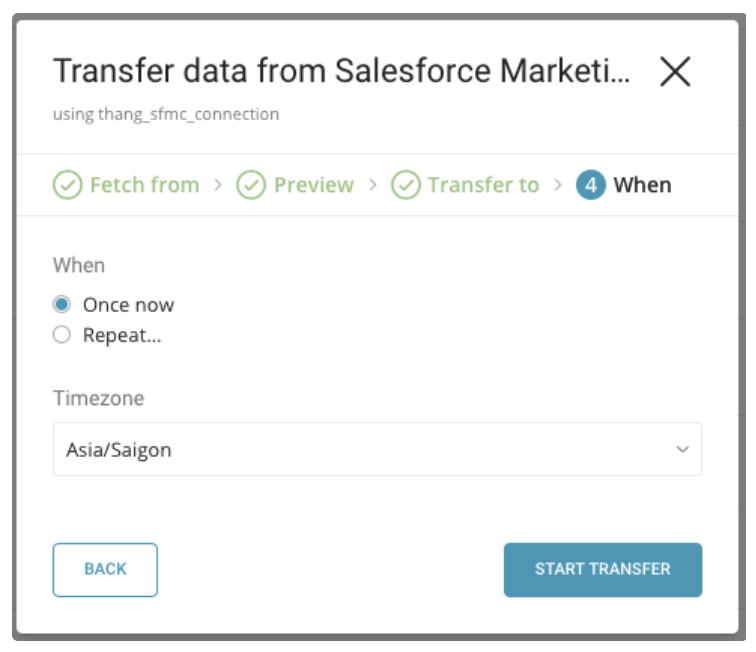Click the dialog title text
The image size is (756, 652).
click(342, 72)
